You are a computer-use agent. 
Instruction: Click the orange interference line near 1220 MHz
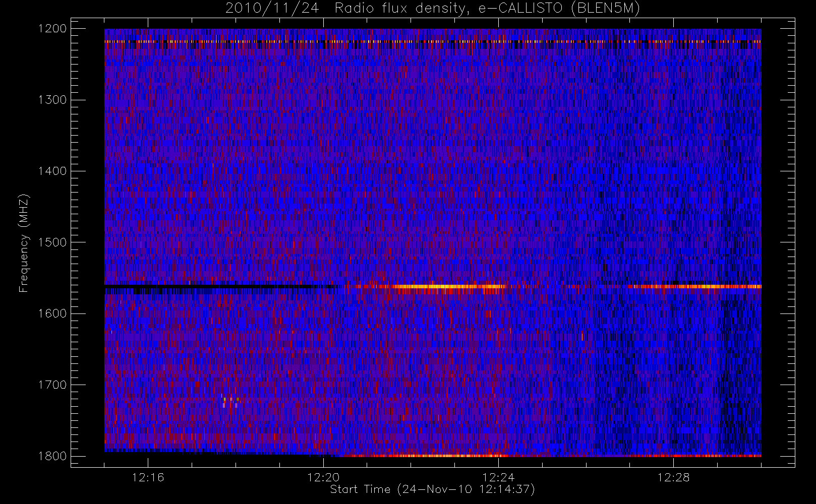(x=433, y=41)
